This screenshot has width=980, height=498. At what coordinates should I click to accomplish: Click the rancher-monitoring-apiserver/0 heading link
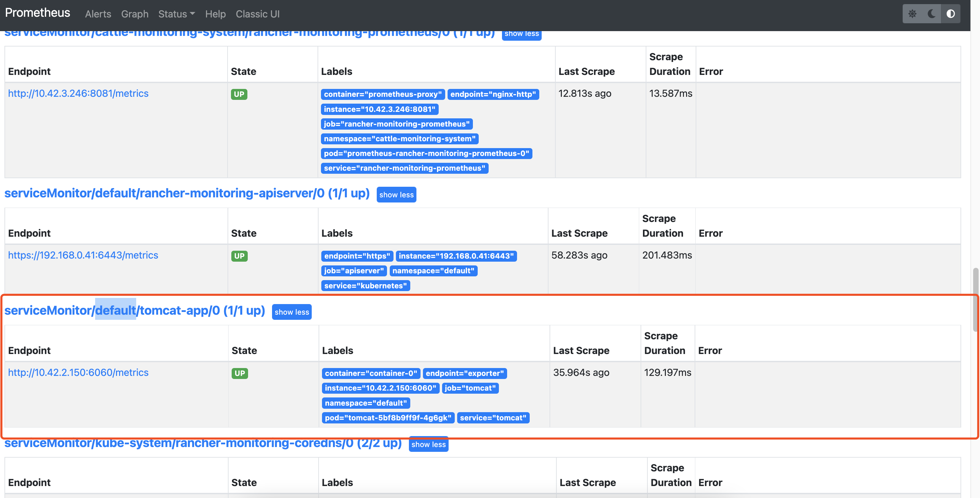click(187, 193)
